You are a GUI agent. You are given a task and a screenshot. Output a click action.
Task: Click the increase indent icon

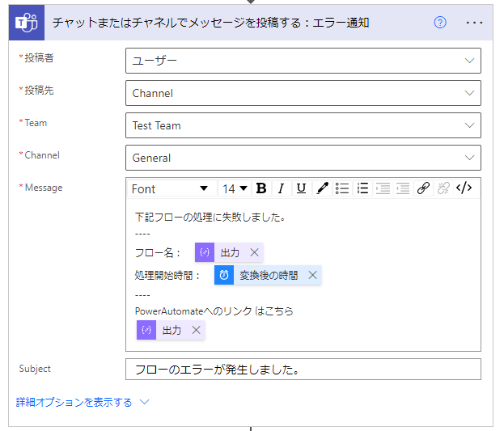click(x=383, y=188)
